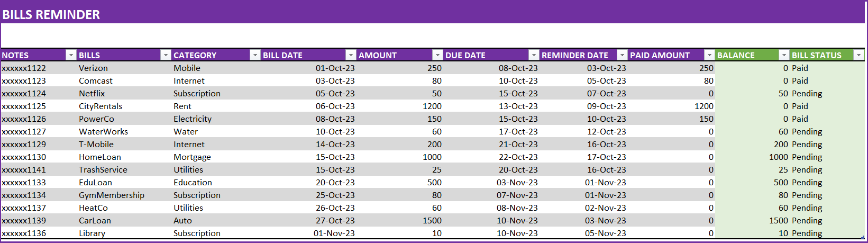Expand the CATEGORY filter arrow
This screenshot has width=868, height=243.
(x=255, y=55)
